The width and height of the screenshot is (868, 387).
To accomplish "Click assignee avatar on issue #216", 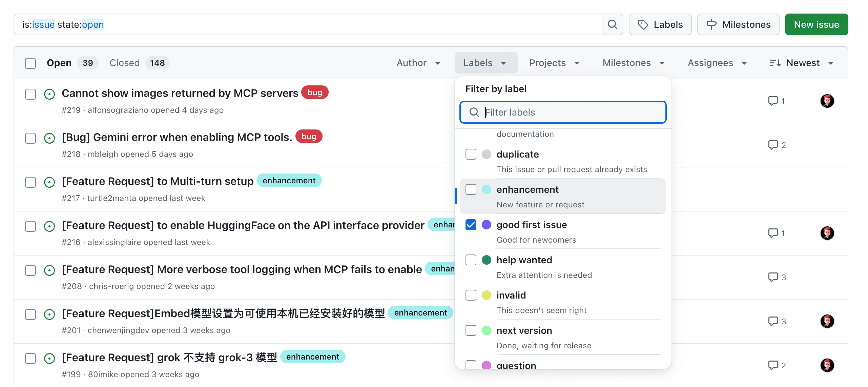I will click(827, 233).
